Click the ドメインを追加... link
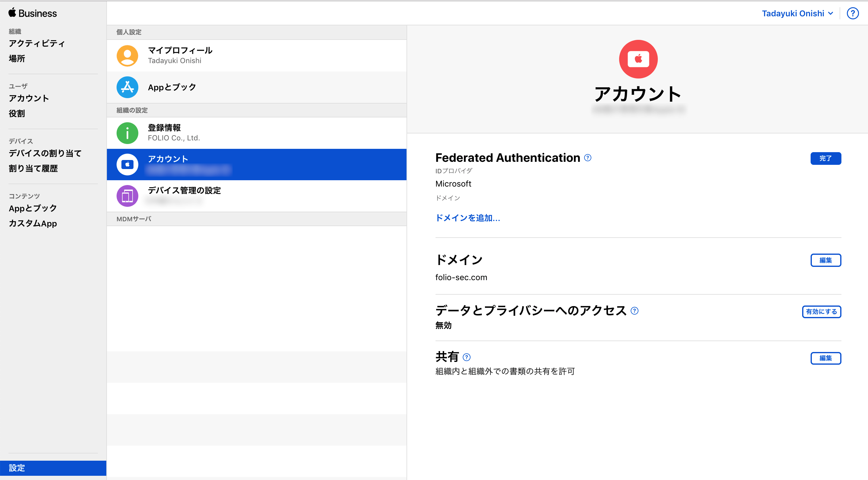 (467, 218)
